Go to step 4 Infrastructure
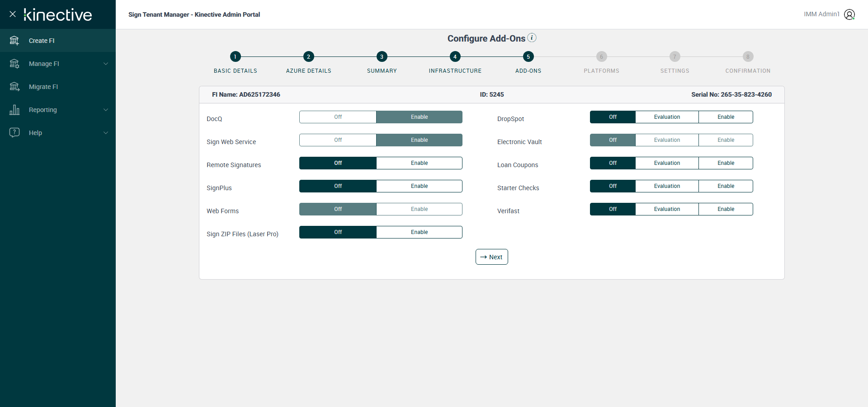 [x=455, y=56]
